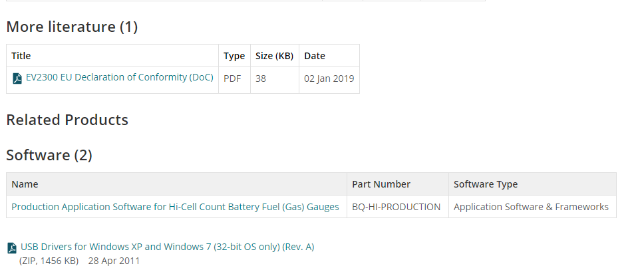Screen dimensions: 644x278
Task: Click the PDF type cell in literature table
Action: pos(232,78)
